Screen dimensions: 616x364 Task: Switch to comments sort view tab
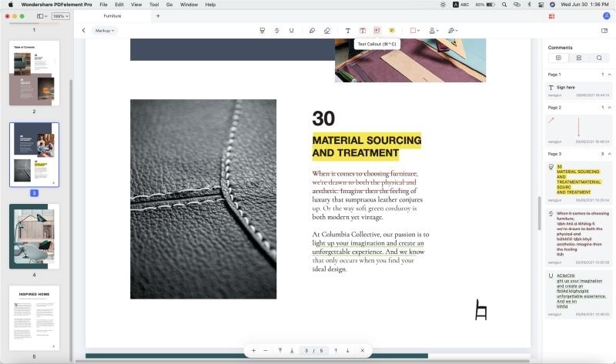point(579,58)
